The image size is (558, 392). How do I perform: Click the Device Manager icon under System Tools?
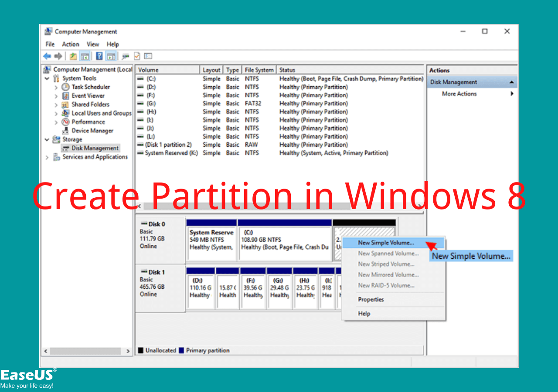(x=65, y=130)
